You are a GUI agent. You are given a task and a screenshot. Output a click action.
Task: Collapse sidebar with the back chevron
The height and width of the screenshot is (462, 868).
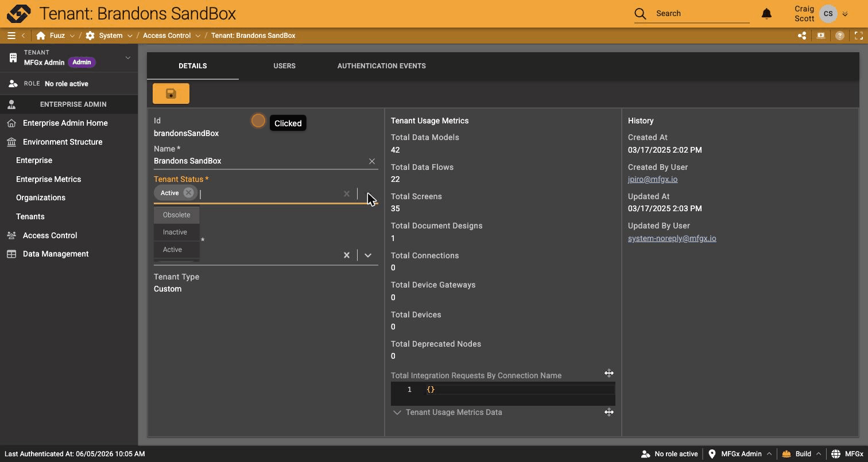24,36
